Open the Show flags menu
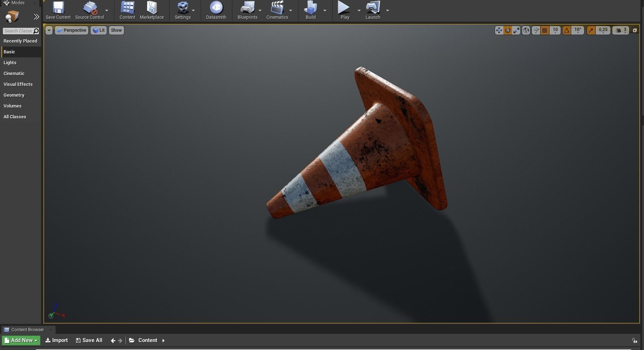644x350 pixels. [116, 30]
